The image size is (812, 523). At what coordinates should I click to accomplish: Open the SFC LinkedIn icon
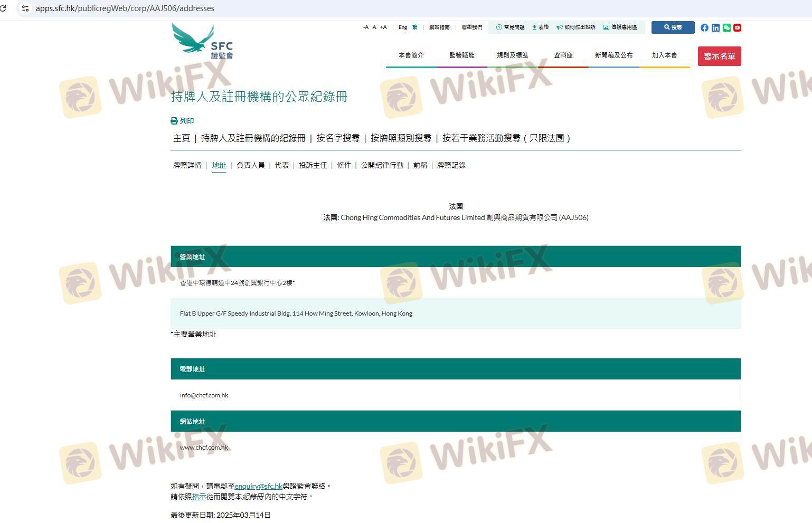[x=715, y=27]
